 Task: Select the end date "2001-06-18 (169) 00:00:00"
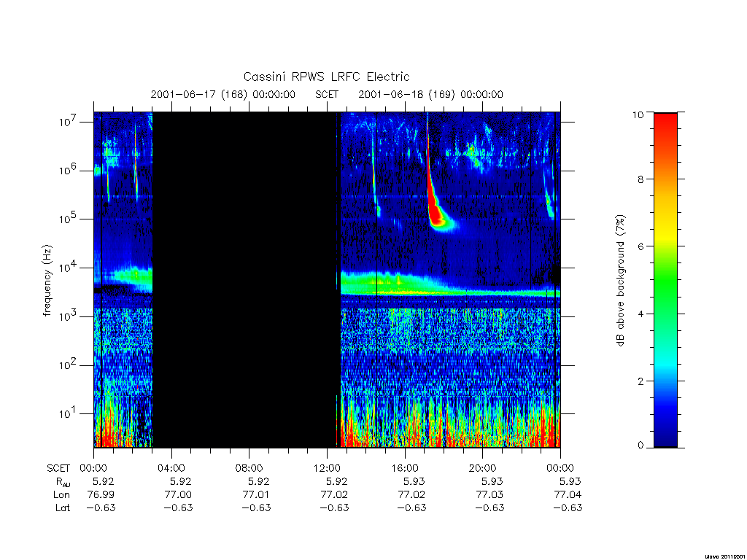pyautogui.click(x=430, y=94)
